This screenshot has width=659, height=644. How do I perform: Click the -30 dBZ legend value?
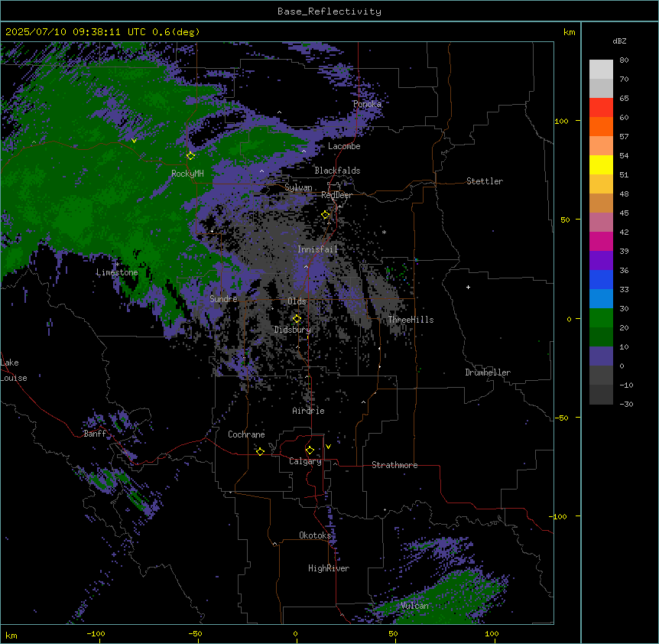pyautogui.click(x=626, y=405)
